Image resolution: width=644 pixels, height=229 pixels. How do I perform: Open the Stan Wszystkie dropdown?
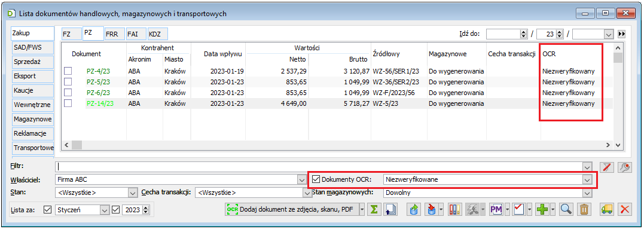click(132, 193)
